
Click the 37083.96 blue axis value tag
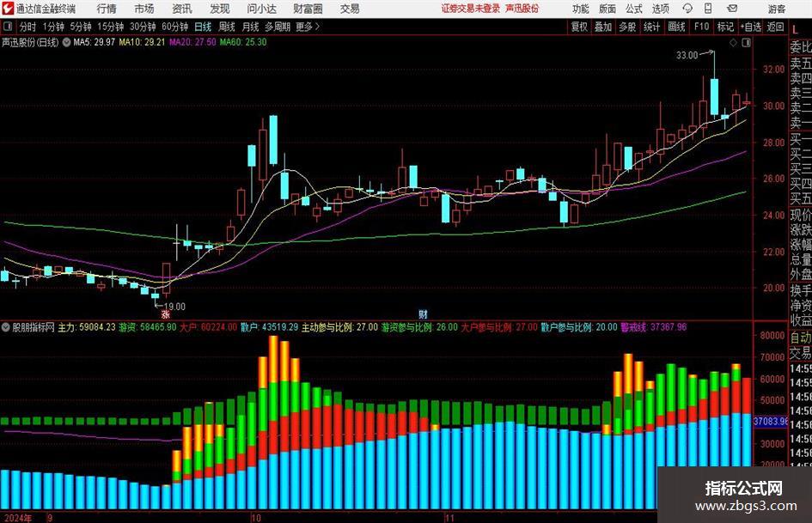(x=771, y=422)
